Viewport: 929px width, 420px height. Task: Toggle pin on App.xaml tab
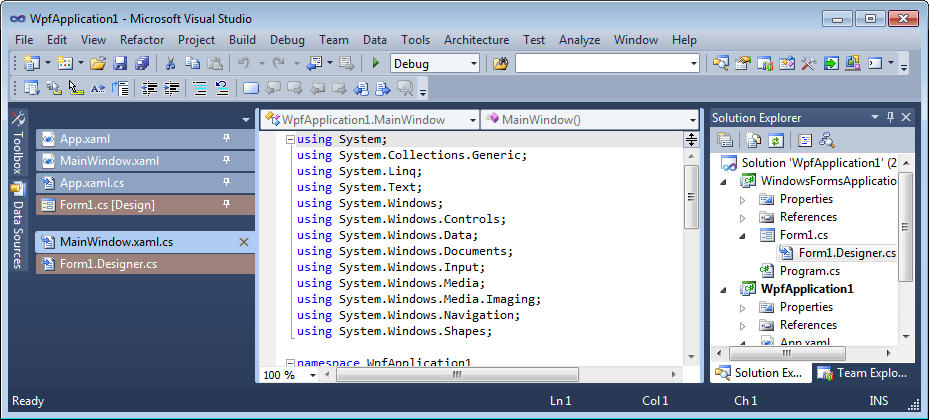point(226,139)
